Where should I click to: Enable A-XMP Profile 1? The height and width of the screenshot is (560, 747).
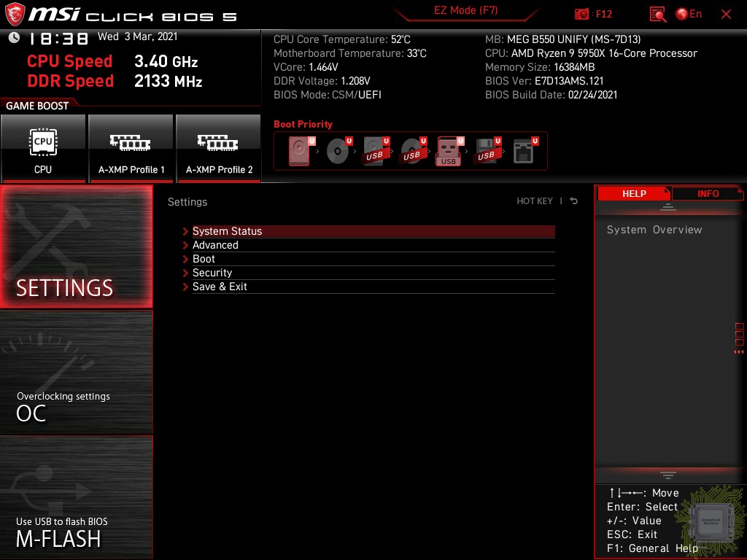131,149
